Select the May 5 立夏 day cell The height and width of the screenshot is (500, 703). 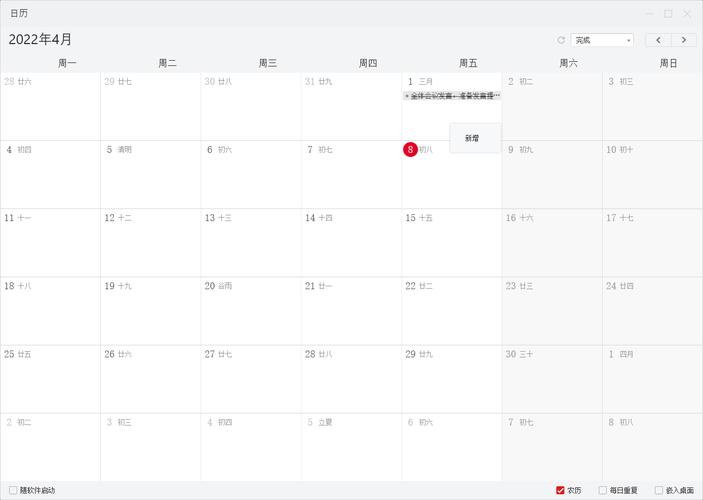click(351, 447)
